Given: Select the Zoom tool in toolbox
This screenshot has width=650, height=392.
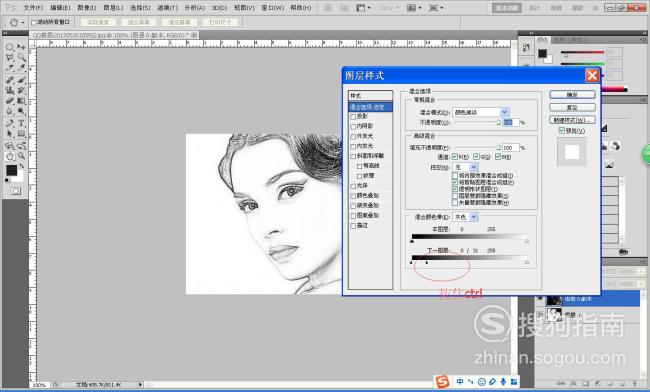Looking at the screenshot, I should [x=21, y=156].
